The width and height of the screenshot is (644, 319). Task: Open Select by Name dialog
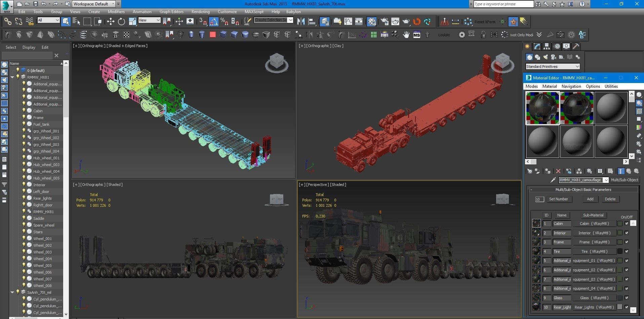point(76,22)
